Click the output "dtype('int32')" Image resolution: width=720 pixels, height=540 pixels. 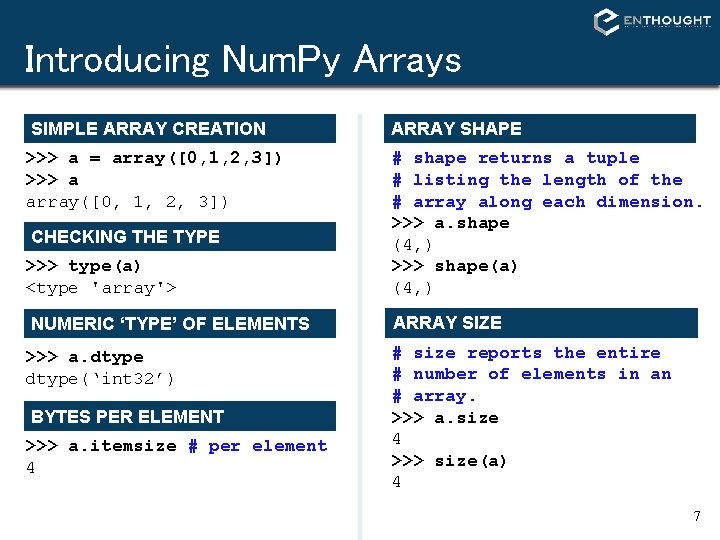(100, 379)
